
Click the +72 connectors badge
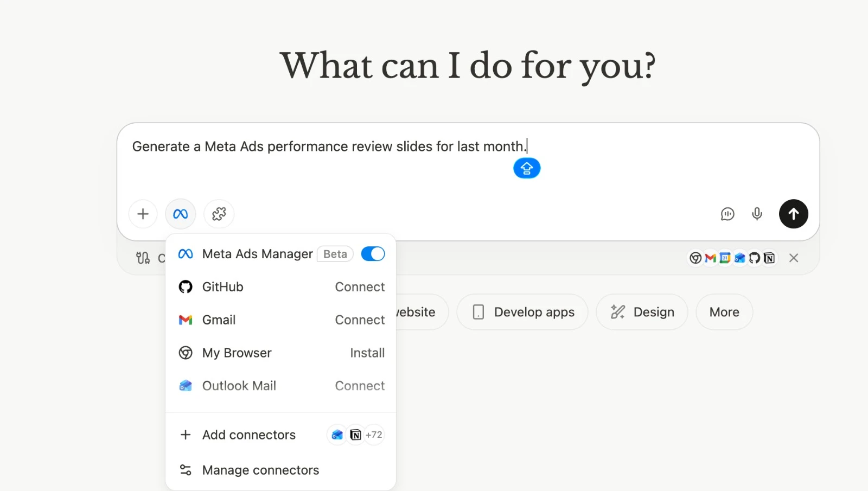[374, 434]
